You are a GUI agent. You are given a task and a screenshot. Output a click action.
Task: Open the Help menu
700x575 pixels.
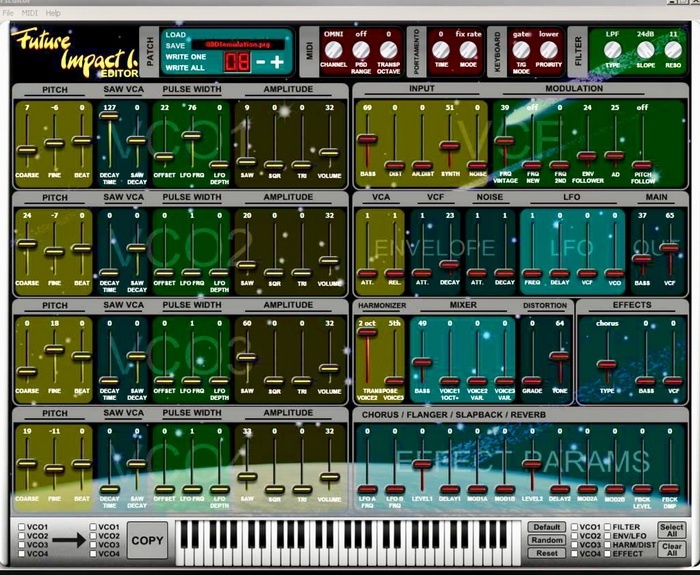click(53, 13)
